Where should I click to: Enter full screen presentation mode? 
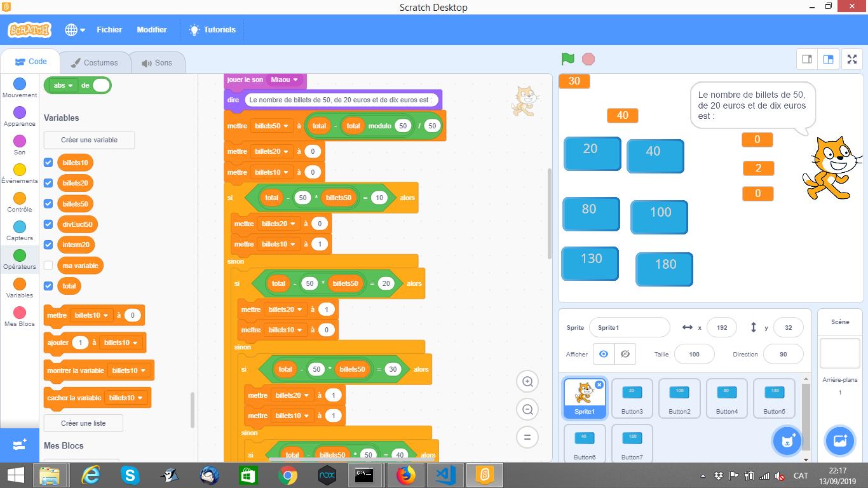pos(851,58)
